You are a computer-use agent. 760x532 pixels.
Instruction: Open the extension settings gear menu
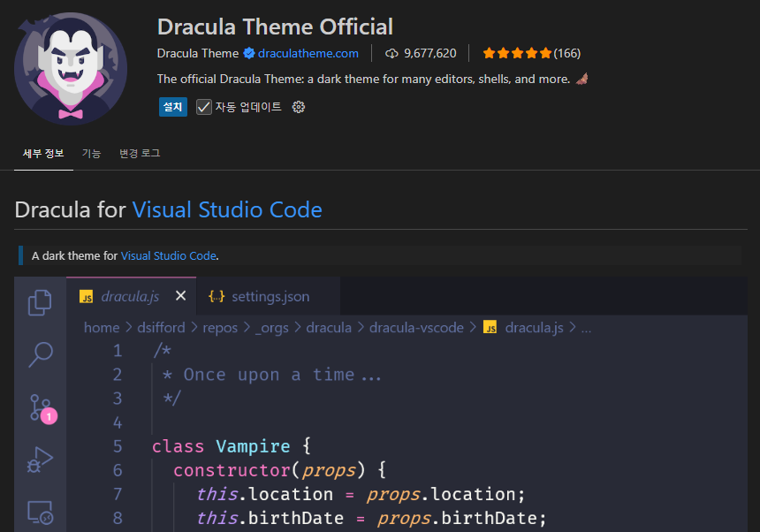299,107
